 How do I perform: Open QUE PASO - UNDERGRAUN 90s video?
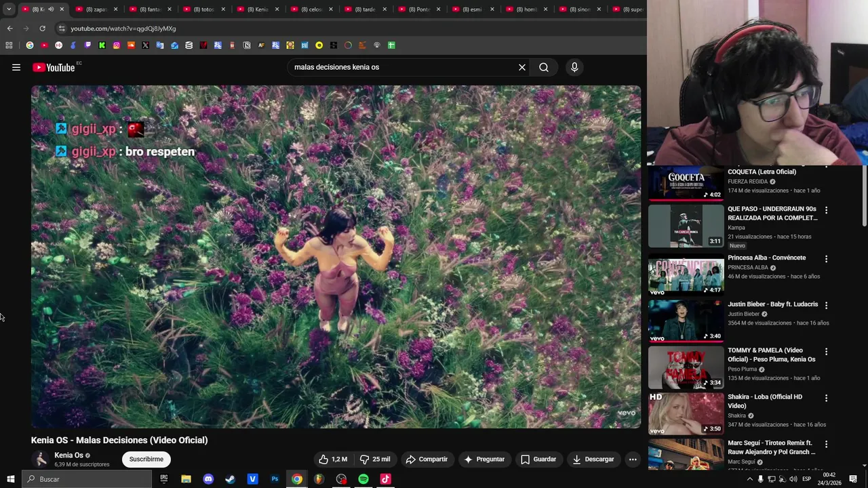tap(772, 213)
